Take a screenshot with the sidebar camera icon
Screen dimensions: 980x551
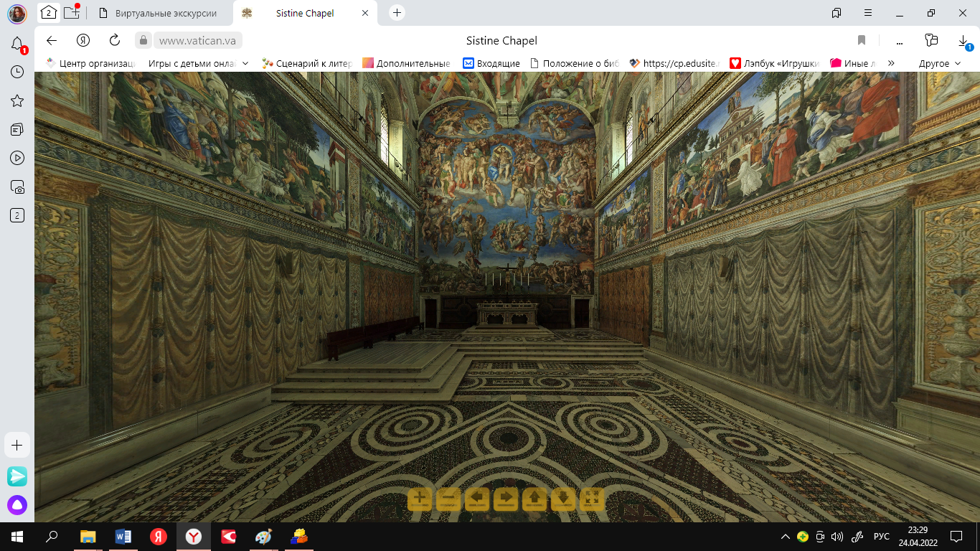(x=17, y=187)
